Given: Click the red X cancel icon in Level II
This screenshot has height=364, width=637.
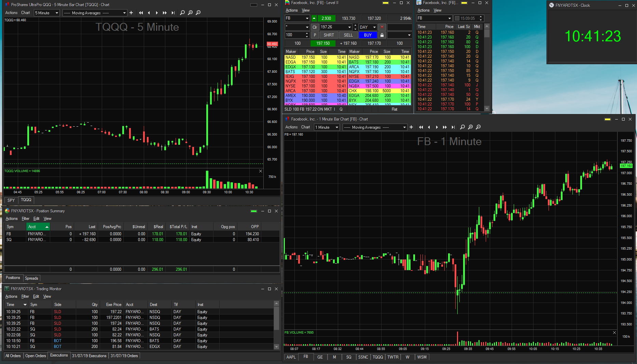Looking at the screenshot, I should coord(382,27).
